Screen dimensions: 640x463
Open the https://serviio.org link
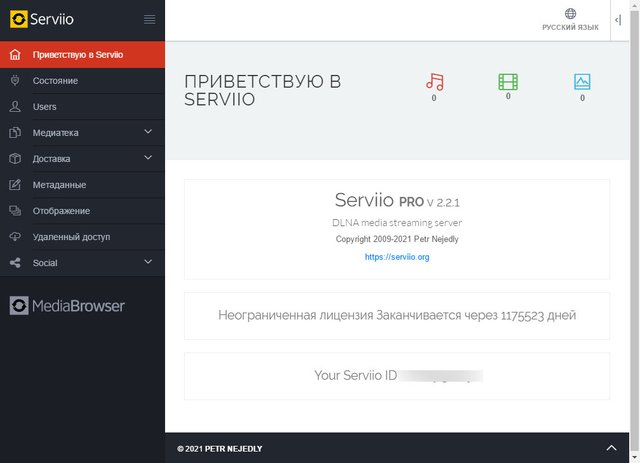pyautogui.click(x=397, y=257)
